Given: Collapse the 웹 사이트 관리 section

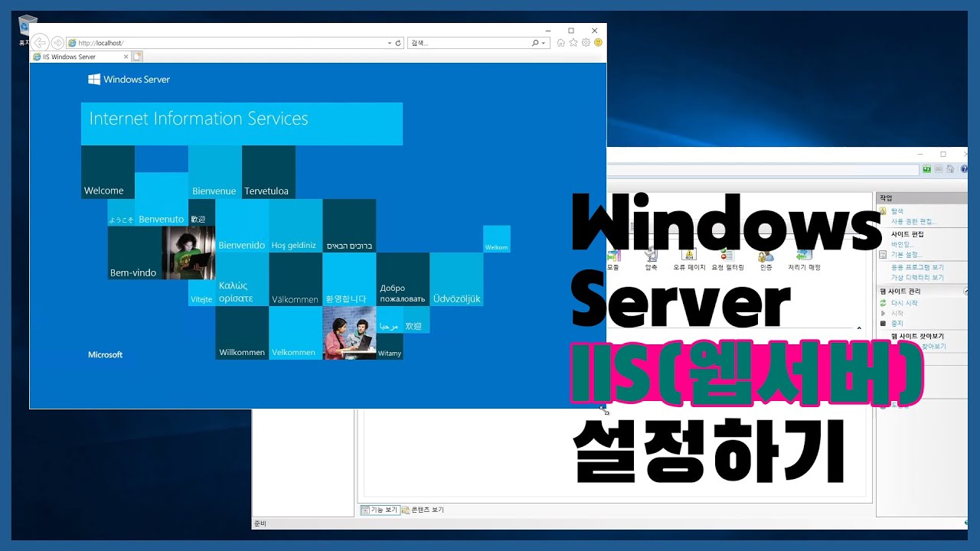Looking at the screenshot, I should click(965, 292).
